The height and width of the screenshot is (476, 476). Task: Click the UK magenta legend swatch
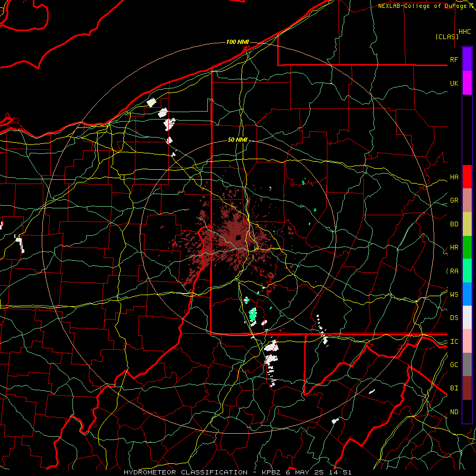coord(467,83)
